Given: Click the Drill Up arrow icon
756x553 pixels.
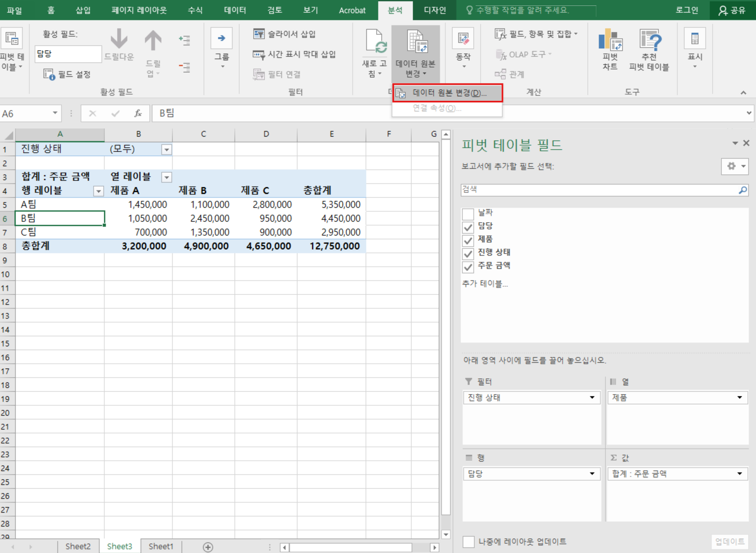Looking at the screenshot, I should (153, 41).
